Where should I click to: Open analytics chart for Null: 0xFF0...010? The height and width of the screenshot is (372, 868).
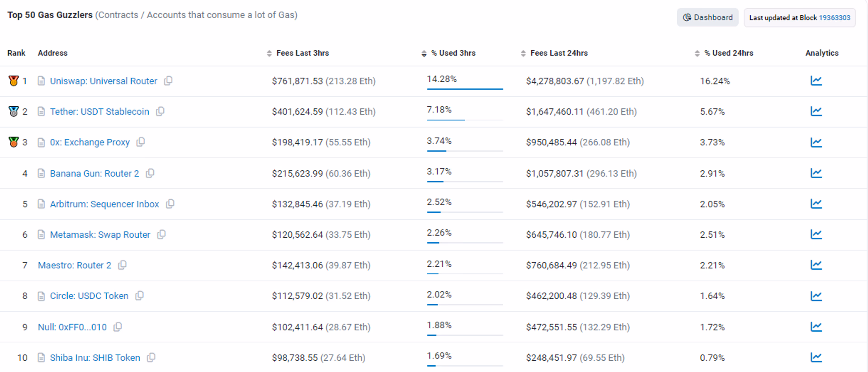816,327
